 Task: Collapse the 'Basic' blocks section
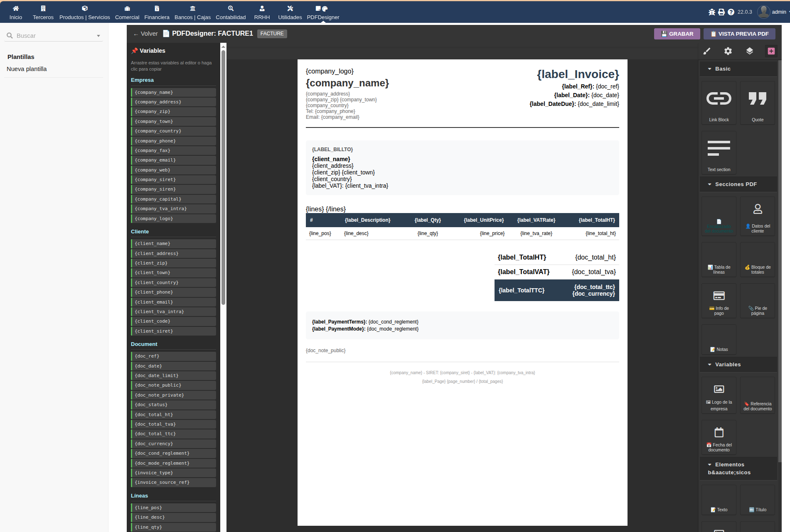pyautogui.click(x=709, y=69)
